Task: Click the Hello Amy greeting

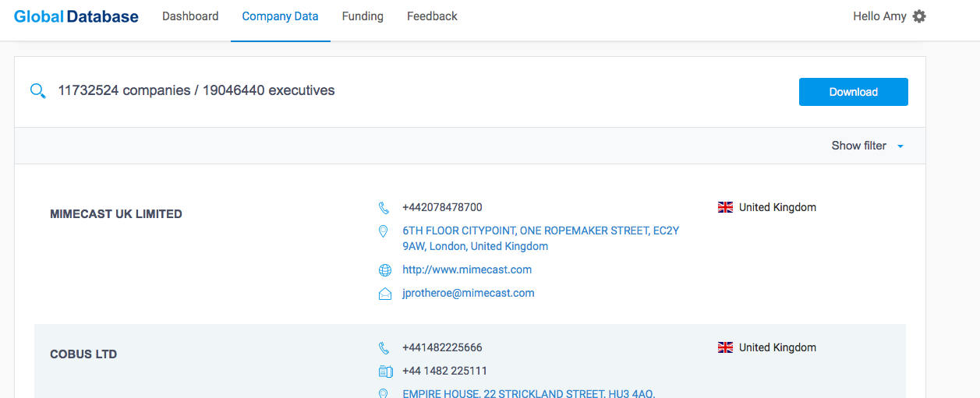Action: [879, 16]
